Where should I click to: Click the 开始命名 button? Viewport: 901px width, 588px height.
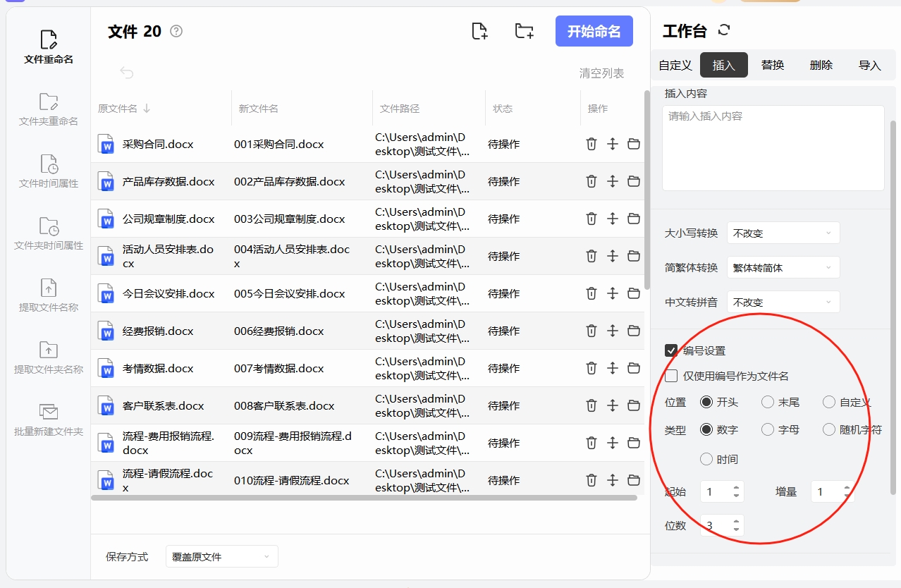pyautogui.click(x=594, y=31)
